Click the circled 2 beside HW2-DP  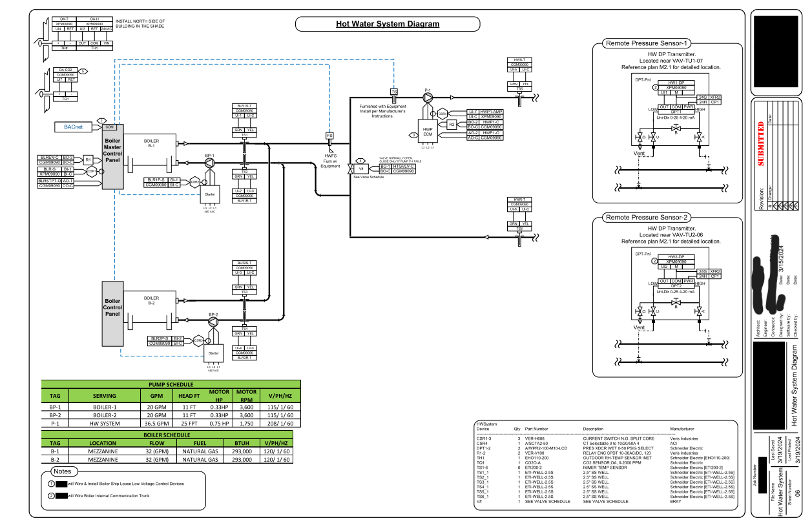654,262
